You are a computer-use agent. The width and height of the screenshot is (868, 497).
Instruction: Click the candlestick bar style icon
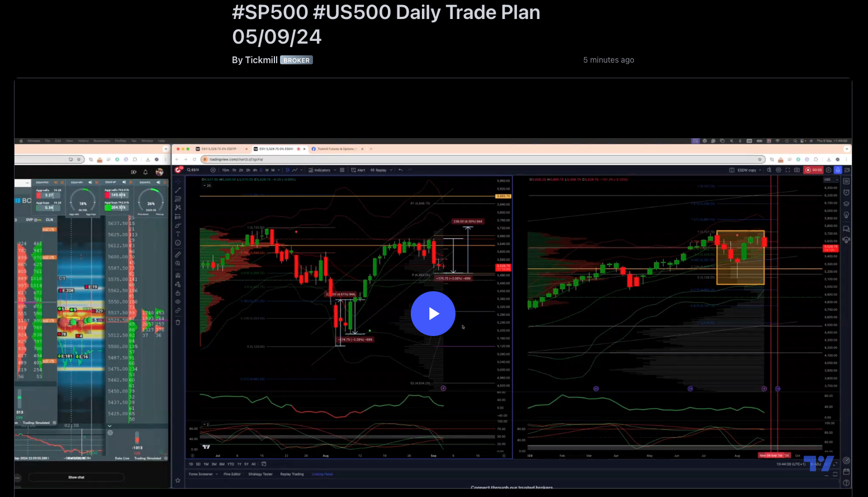(x=288, y=170)
